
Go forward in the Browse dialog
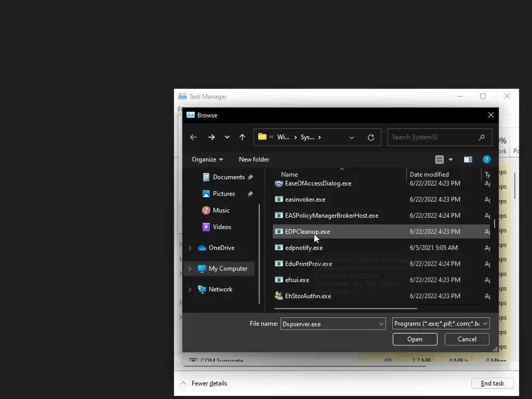[x=211, y=137]
